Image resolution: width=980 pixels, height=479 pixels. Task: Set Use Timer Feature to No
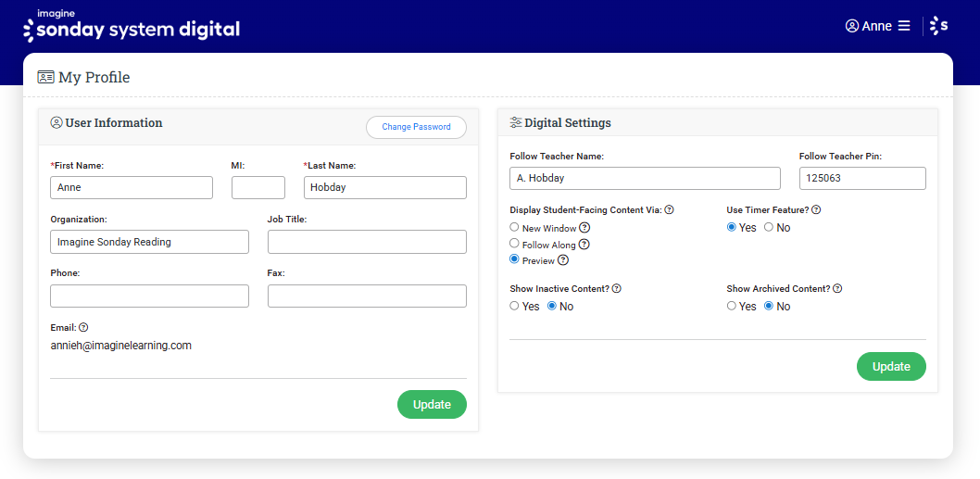tap(769, 227)
